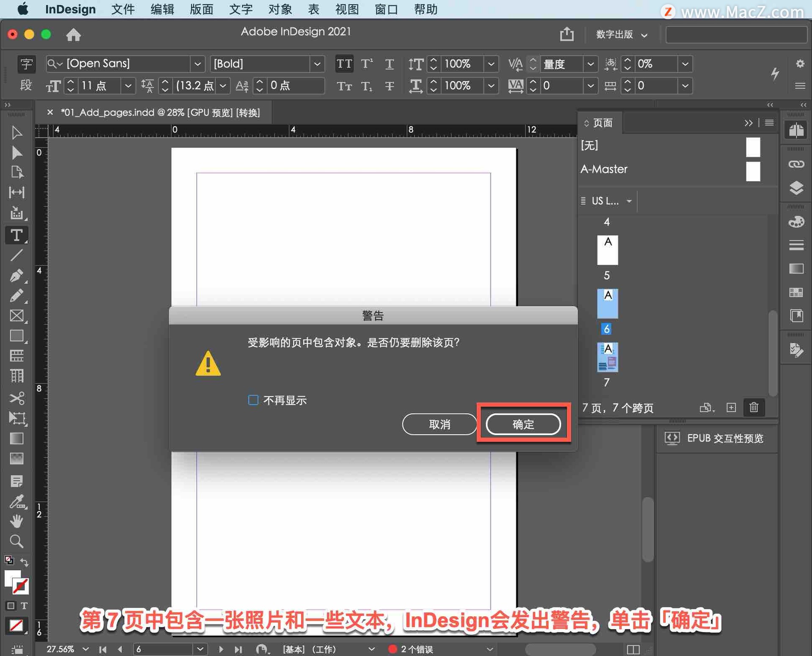Viewport: 812px width, 656px height.
Task: Select the Hand tool
Action: click(x=16, y=521)
